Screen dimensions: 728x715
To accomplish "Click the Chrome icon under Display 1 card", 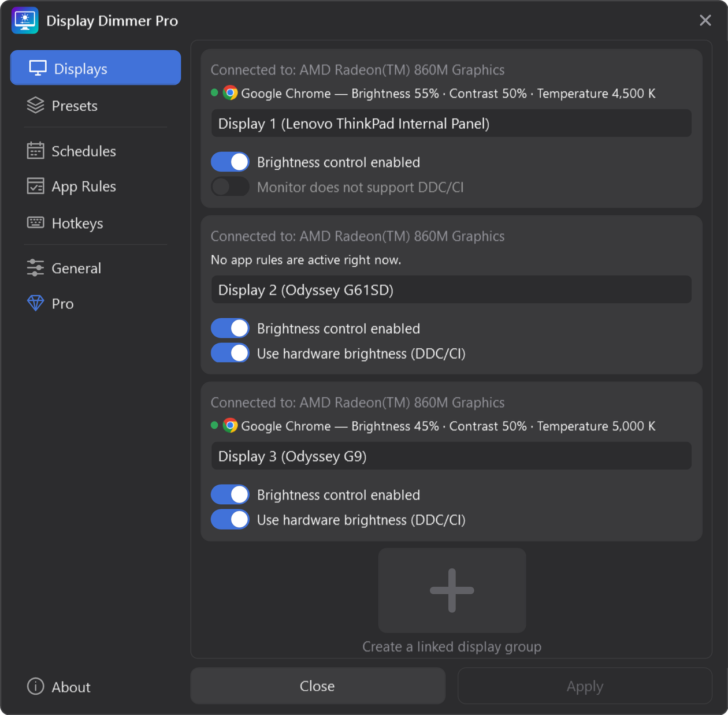I will pos(230,93).
